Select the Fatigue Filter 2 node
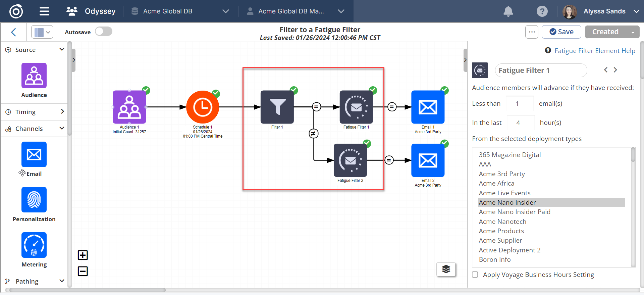The height and width of the screenshot is (295, 644). click(350, 160)
